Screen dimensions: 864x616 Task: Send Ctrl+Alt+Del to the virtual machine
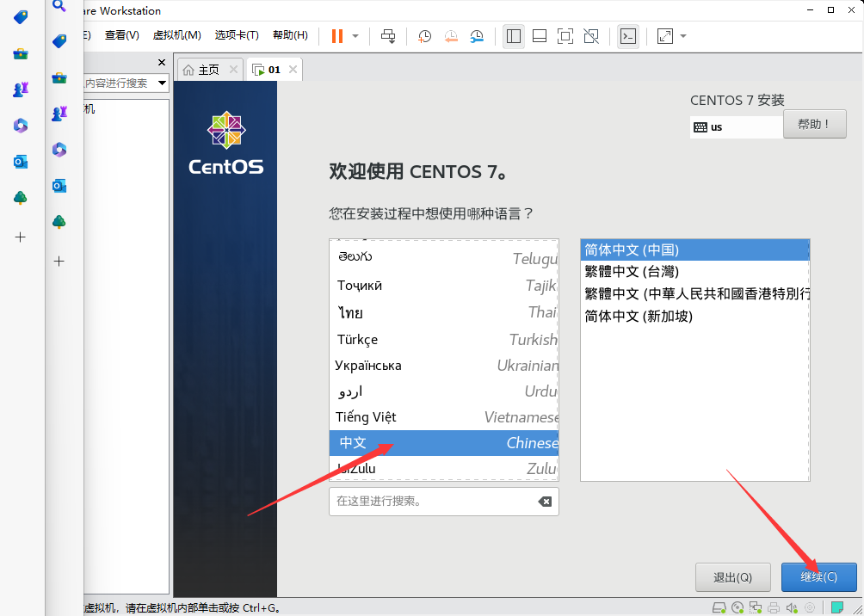388,36
